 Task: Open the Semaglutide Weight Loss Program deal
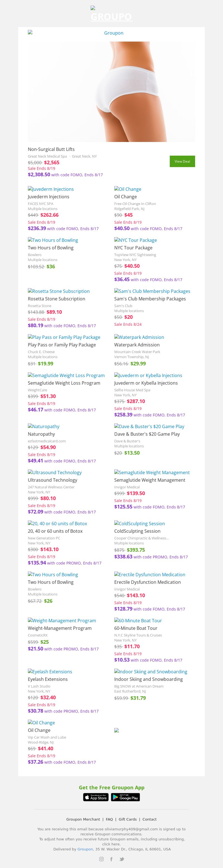point(64,383)
